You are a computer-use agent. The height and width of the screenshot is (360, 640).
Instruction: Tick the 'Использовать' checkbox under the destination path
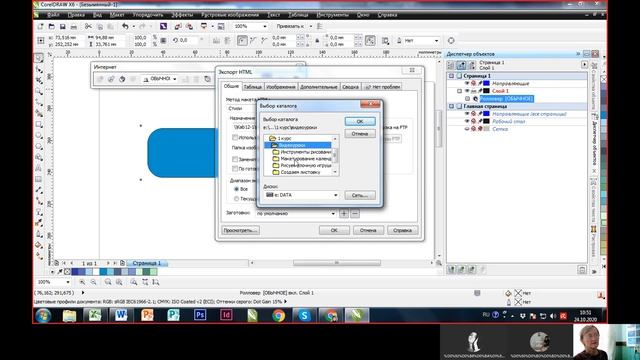tap(235, 138)
